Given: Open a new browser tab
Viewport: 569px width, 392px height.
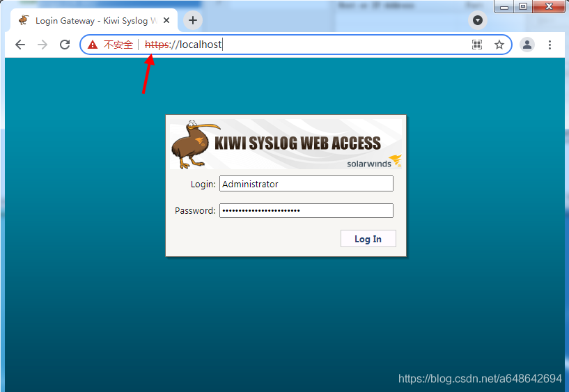Looking at the screenshot, I should 193,20.
